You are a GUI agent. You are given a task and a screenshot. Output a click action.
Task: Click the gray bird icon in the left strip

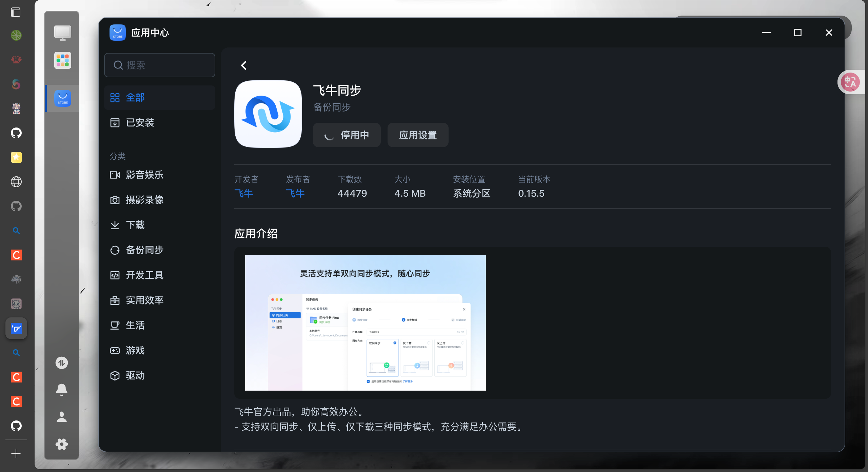tap(16, 279)
